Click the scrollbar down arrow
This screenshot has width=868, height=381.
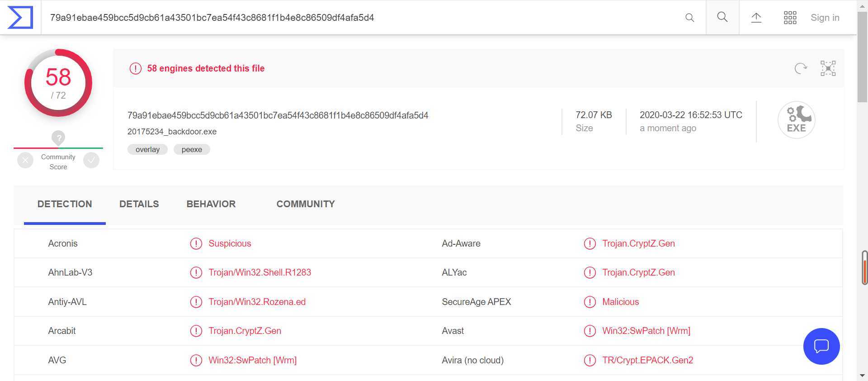click(x=862, y=376)
